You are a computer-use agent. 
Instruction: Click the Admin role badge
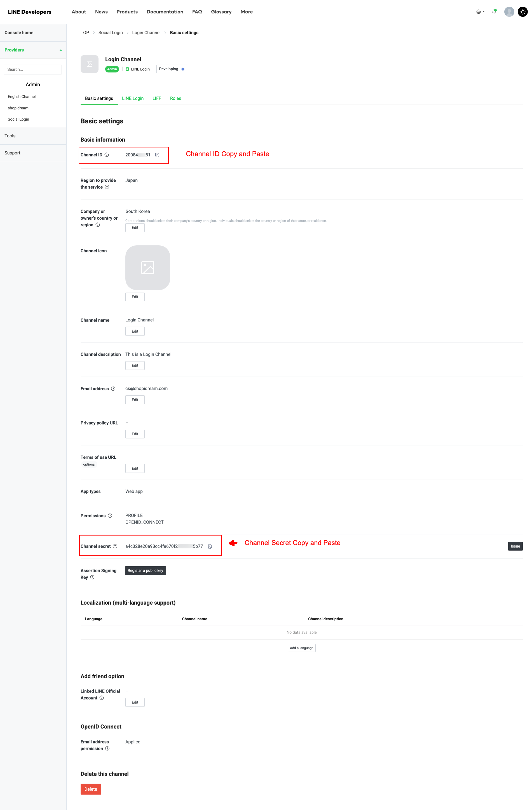coord(112,69)
